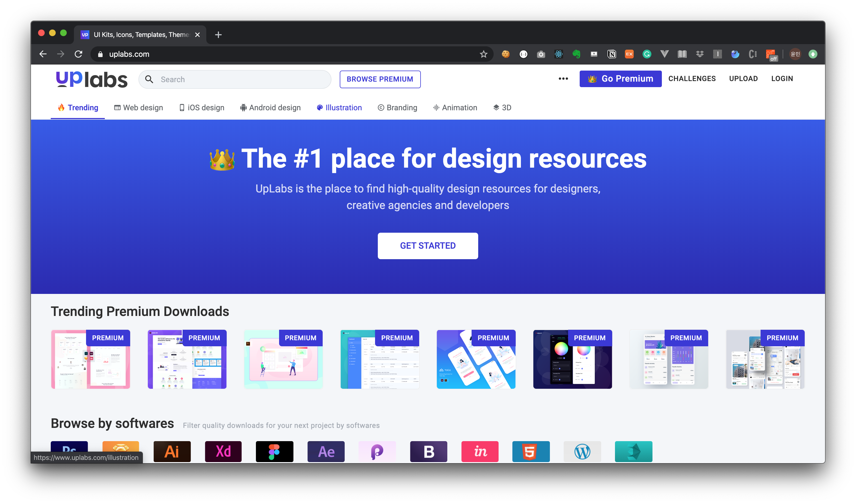Viewport: 856px width, 504px height.
Task: Open the Adobe XD software tile
Action: (x=223, y=451)
